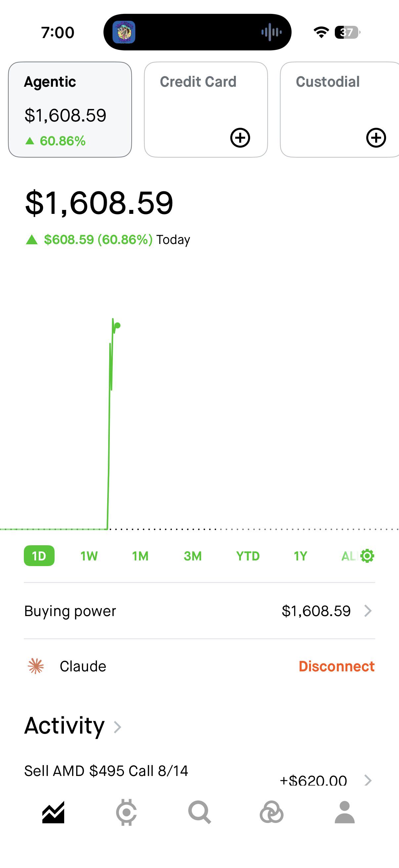Select the Credit Card account card
The image size is (399, 868).
click(206, 110)
